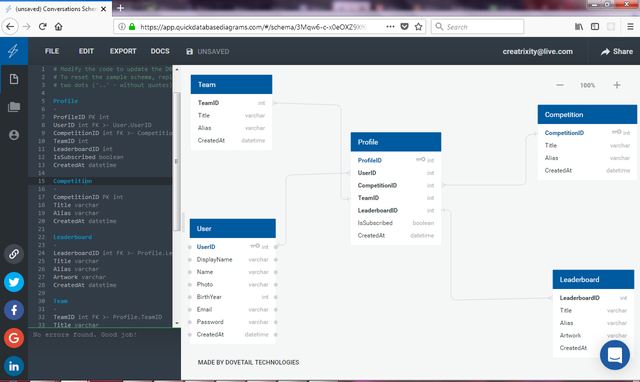Open the DOCS menu
640x382 pixels.
pos(160,51)
